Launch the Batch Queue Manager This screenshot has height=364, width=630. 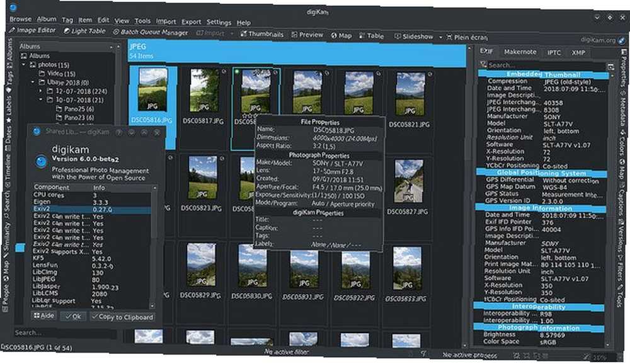[x=151, y=32]
